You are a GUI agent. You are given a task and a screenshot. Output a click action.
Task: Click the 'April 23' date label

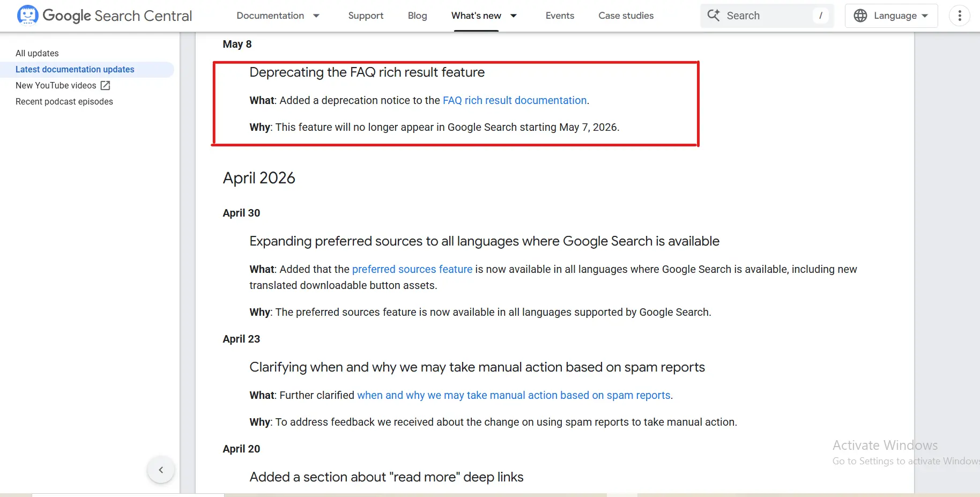(241, 339)
